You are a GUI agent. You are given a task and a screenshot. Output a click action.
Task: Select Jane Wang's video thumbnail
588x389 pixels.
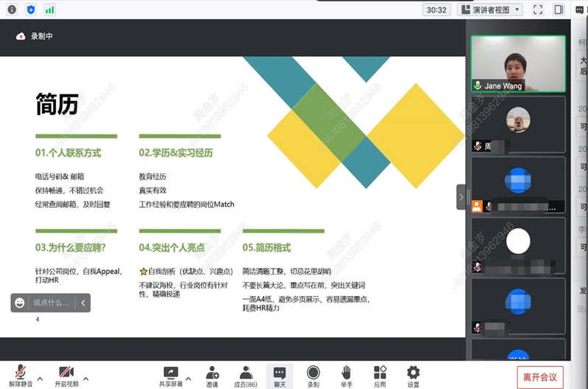pyautogui.click(x=518, y=63)
